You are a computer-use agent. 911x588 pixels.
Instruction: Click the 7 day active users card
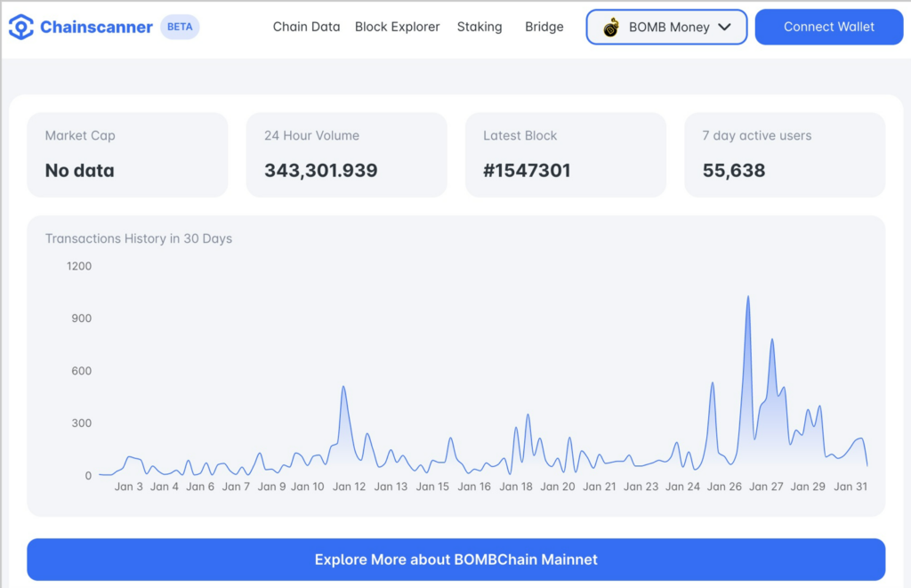coord(785,153)
